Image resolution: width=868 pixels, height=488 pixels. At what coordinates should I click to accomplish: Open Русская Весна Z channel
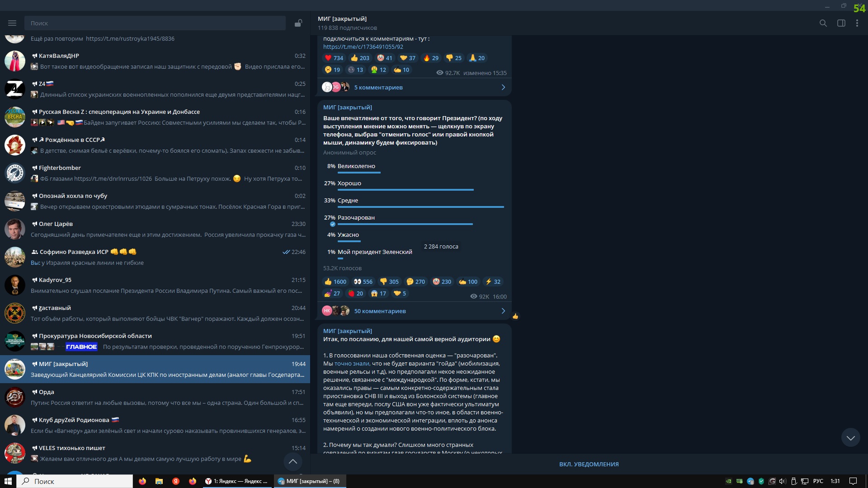155,117
